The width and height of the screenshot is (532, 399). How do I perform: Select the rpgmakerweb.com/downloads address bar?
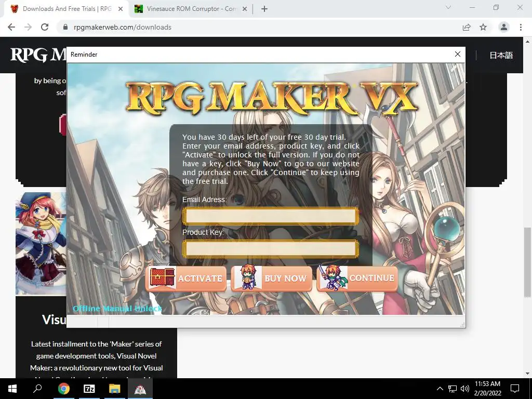pos(123,27)
